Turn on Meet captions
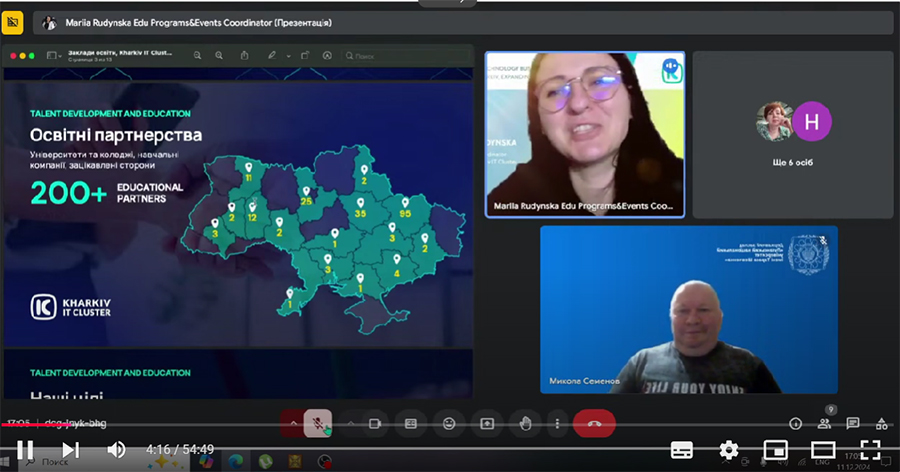The height and width of the screenshot is (472, 900). (x=411, y=424)
